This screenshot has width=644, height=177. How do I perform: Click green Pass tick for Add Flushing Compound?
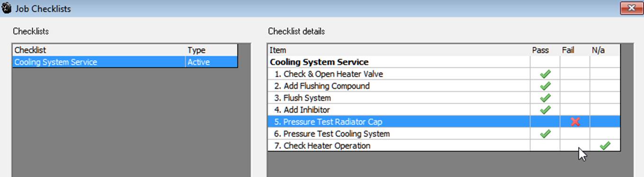tap(546, 86)
